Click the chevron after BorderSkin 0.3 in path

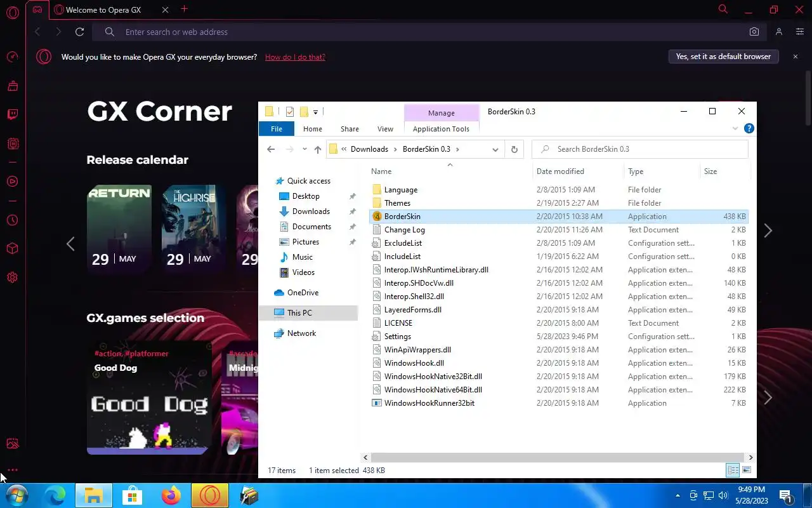tap(457, 149)
